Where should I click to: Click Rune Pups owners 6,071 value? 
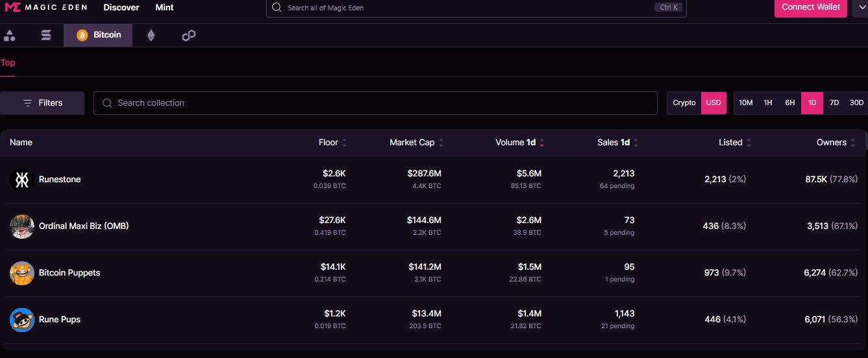[x=815, y=320]
